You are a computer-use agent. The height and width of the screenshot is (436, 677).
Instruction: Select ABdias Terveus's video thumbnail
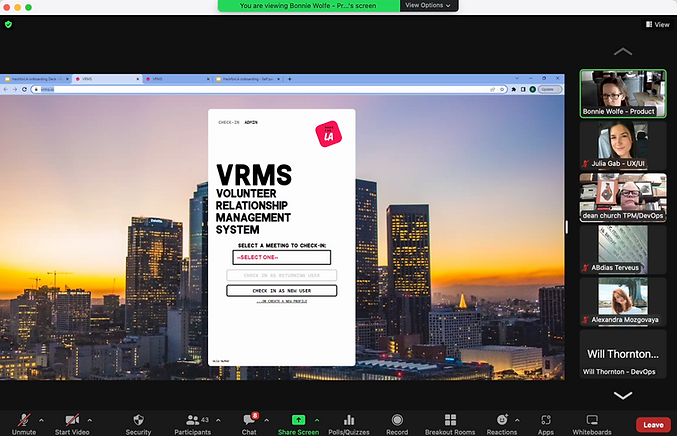click(x=623, y=250)
